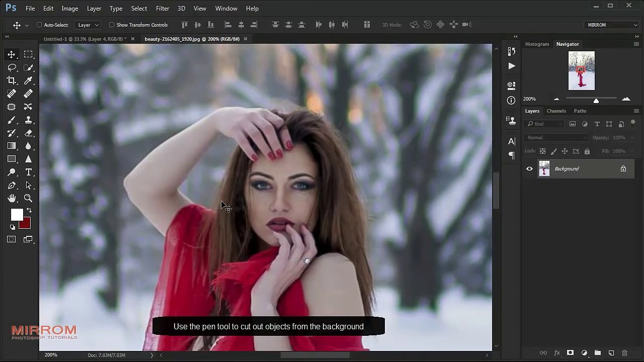Open the File menu
This screenshot has height=362, width=644.
coord(30,9)
